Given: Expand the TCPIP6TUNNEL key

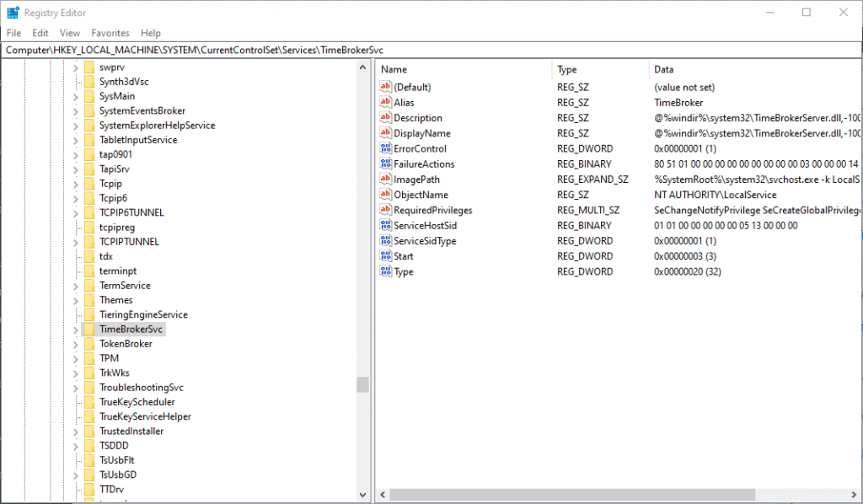Looking at the screenshot, I should (x=75, y=213).
